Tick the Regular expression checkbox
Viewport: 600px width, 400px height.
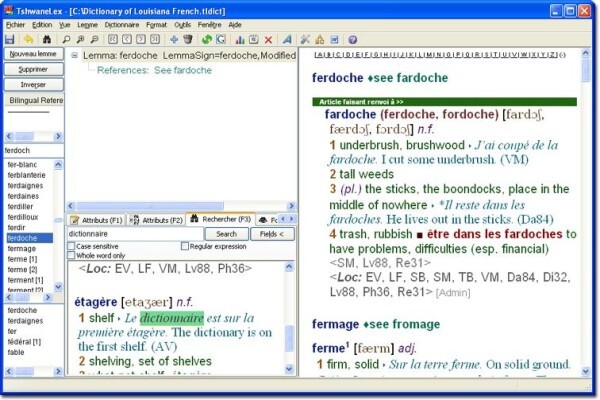tap(185, 246)
